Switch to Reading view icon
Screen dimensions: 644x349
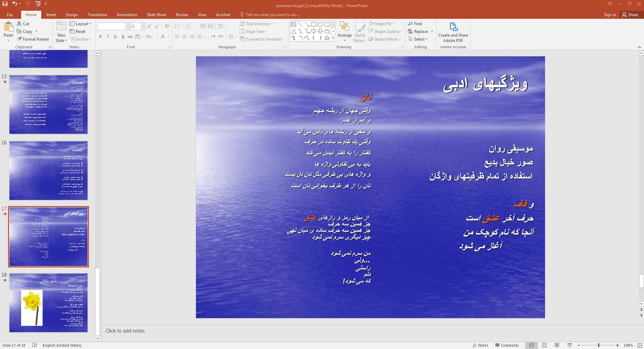[557, 345]
